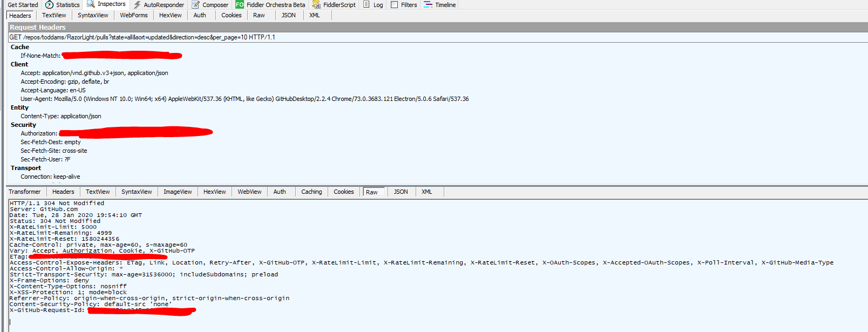Viewport: 868px width, 332px height.
Task: Select the Sec-Fetch-Site: cross-site row
Action: pyautogui.click(x=54, y=151)
